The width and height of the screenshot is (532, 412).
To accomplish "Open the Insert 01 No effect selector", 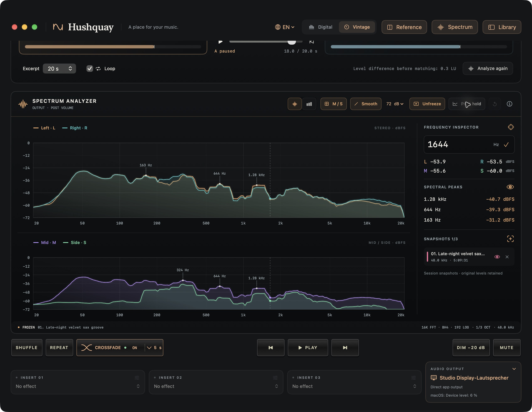I will coord(78,386).
